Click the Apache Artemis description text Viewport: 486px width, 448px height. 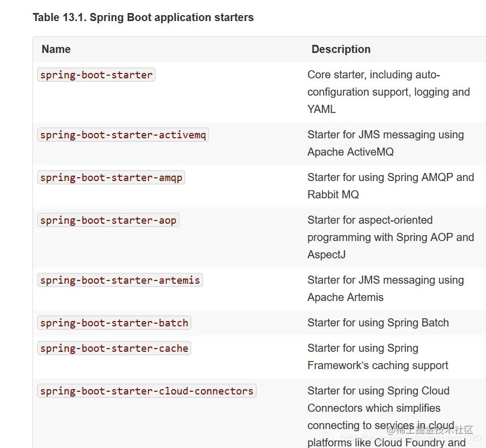click(x=385, y=289)
